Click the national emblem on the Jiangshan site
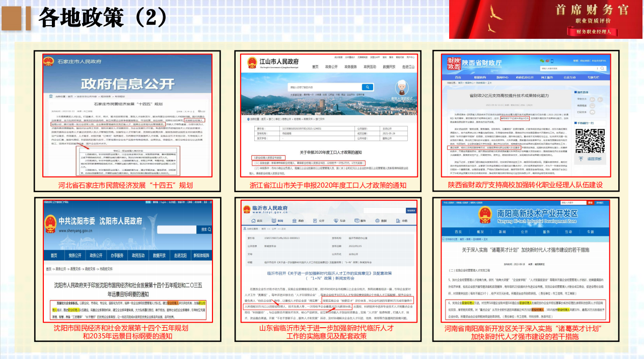The image size is (644, 359). (x=251, y=64)
